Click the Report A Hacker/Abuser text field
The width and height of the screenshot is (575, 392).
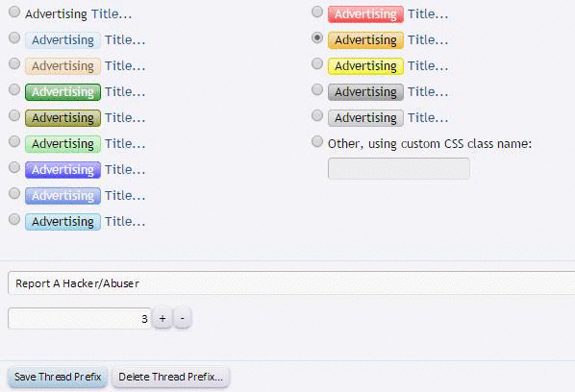pos(291,283)
